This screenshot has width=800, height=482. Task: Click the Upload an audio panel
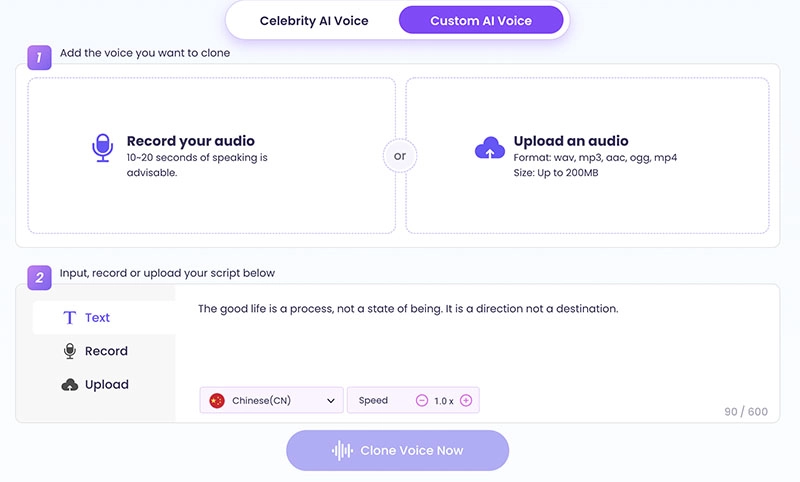pos(587,155)
